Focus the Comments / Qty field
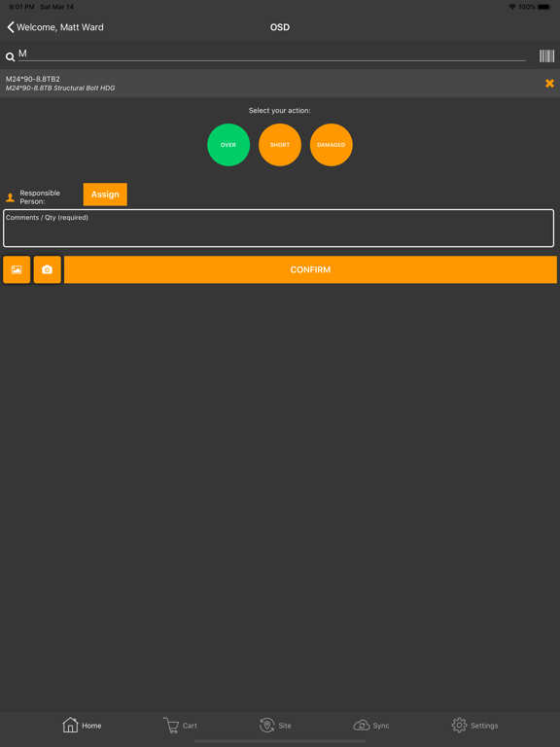Viewport: 560px width, 747px height. [x=279, y=229]
